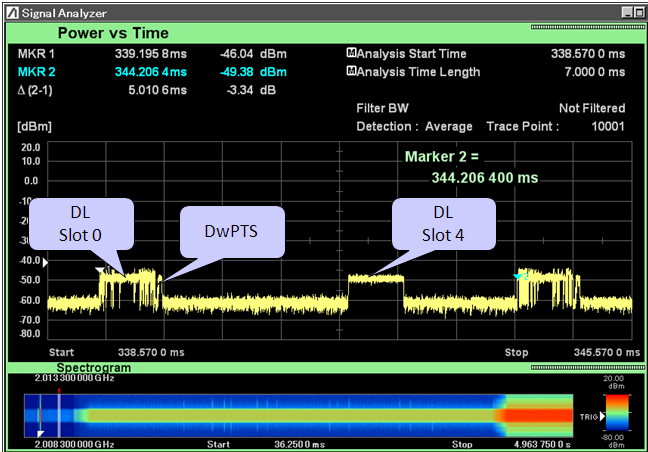The height and width of the screenshot is (452, 648).
Task: Click the MKR 1 label
Action: pos(36,54)
